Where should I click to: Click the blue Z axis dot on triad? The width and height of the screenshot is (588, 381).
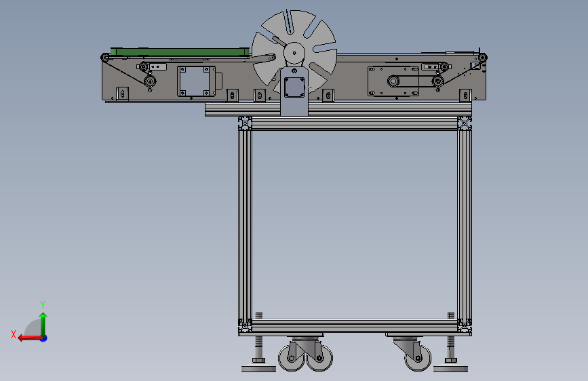[44, 338]
